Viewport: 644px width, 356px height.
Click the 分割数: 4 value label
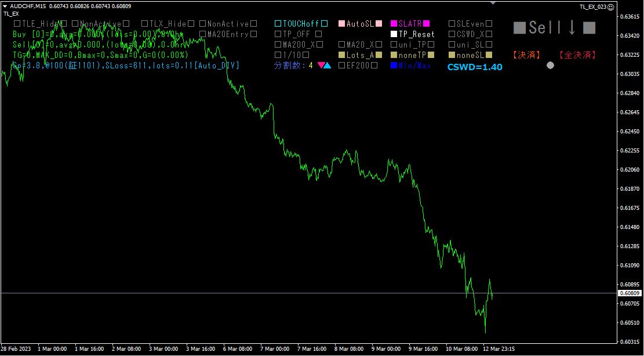pyautogui.click(x=293, y=65)
